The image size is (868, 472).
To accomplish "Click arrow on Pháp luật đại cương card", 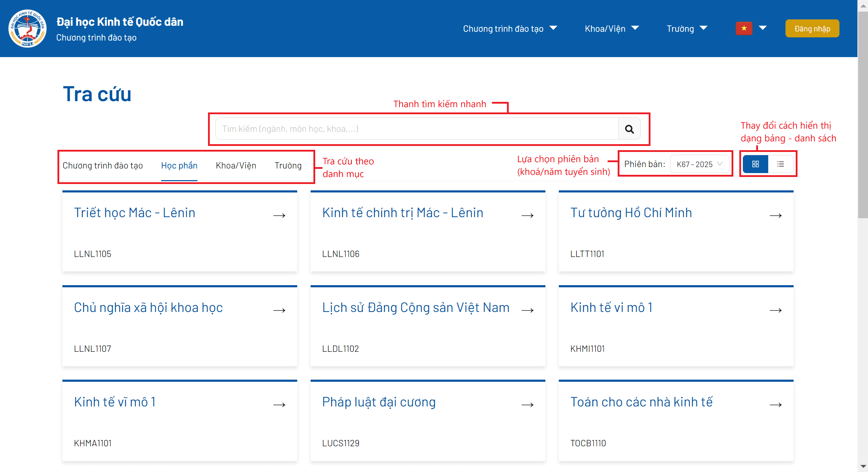I will click(x=527, y=405).
